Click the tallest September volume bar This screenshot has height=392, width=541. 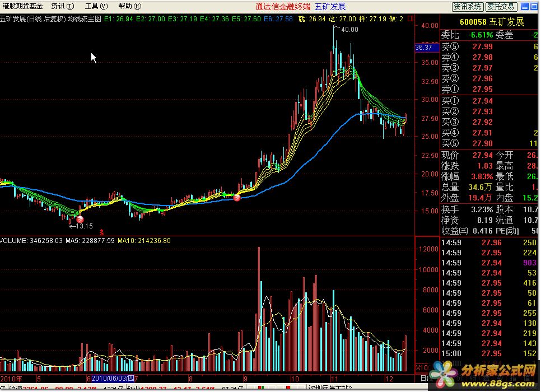click(259, 309)
